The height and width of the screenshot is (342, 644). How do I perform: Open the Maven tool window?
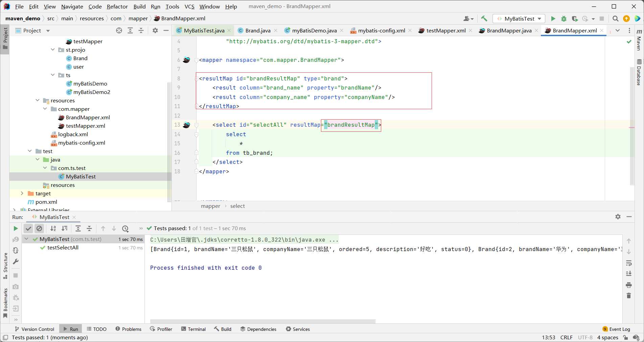click(639, 40)
